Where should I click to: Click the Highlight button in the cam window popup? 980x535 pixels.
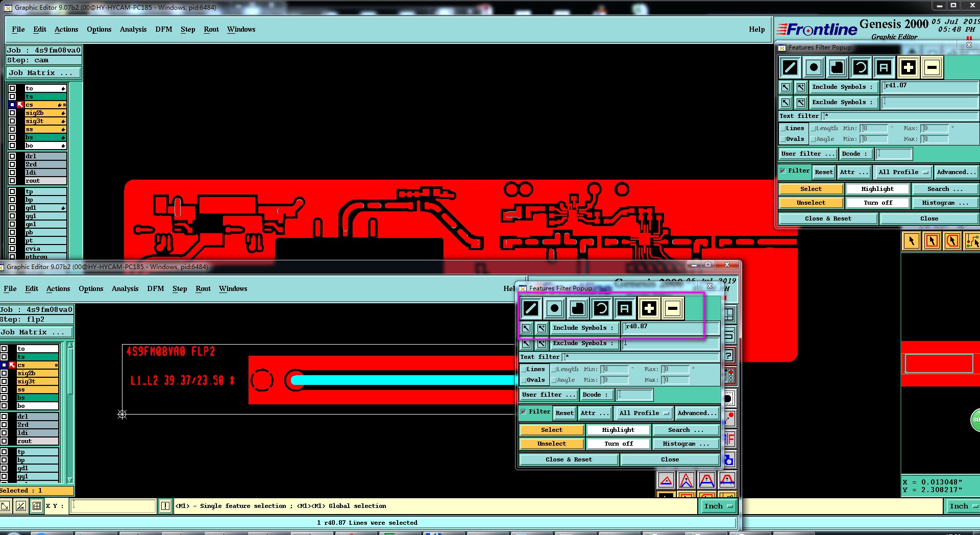[x=877, y=189]
